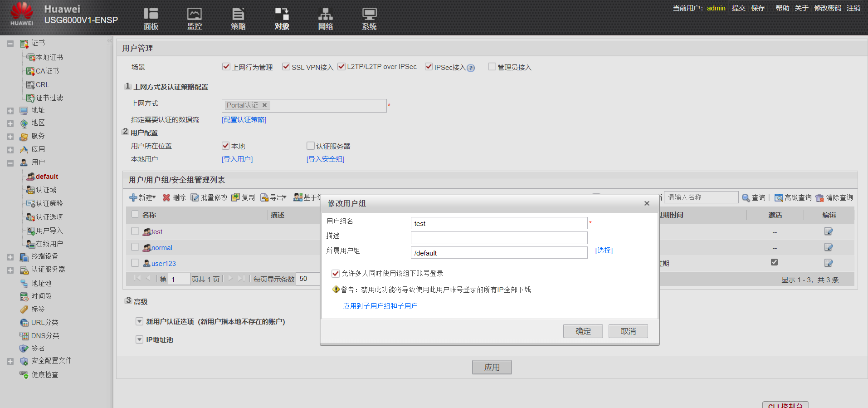
Task: Toggle SSL VPN接入 checkbox
Action: click(x=286, y=67)
